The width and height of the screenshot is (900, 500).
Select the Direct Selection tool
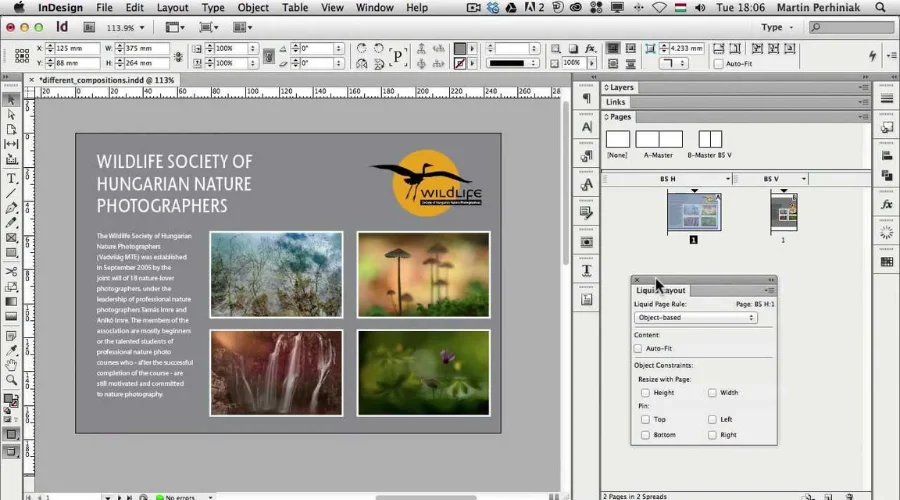tap(11, 114)
